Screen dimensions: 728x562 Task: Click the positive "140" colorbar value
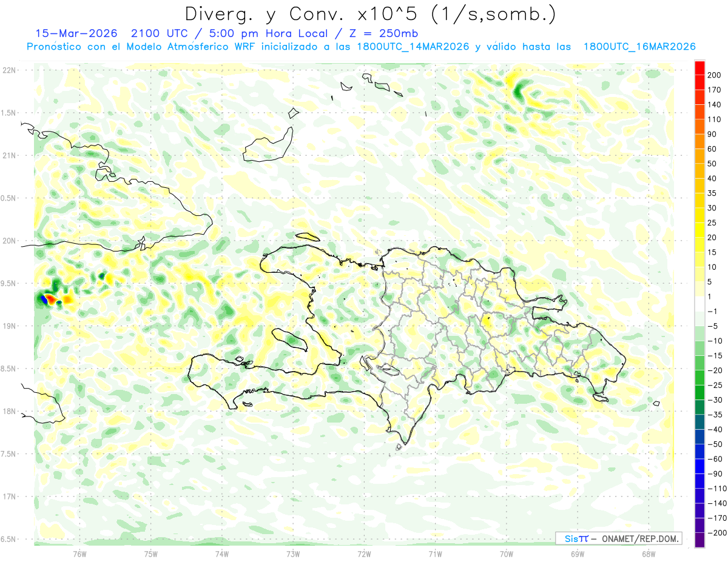click(715, 105)
